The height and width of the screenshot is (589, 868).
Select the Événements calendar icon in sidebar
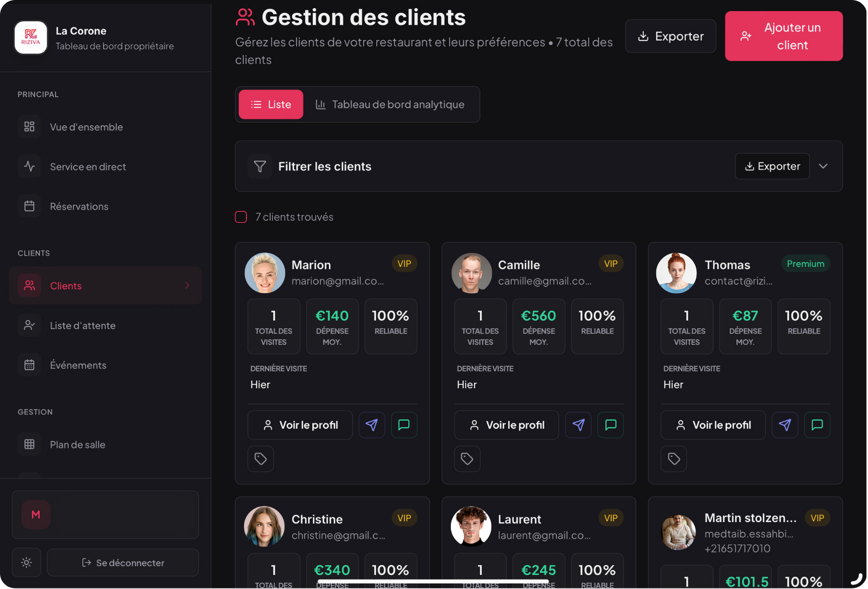click(x=29, y=365)
